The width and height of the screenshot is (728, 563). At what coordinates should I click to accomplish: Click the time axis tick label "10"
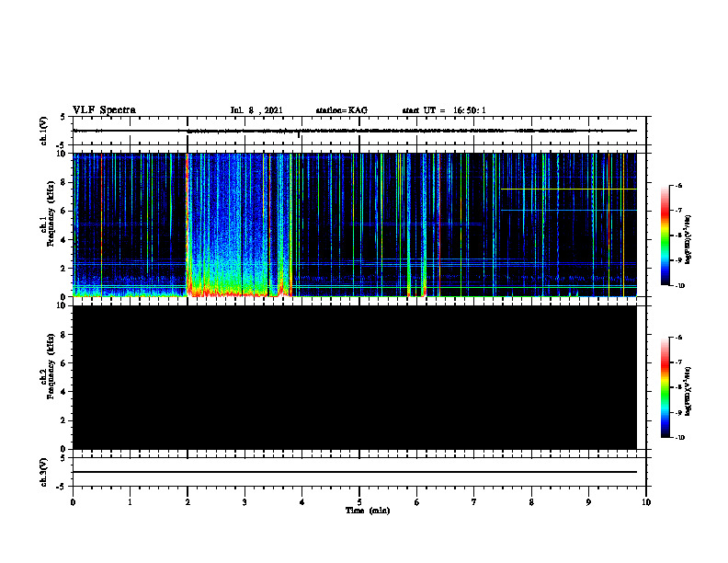click(x=646, y=501)
